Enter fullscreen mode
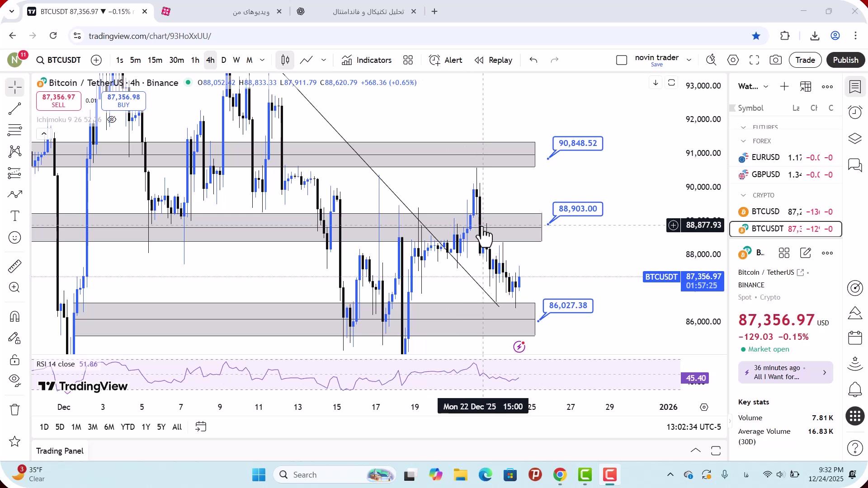This screenshot has width=868, height=488. 754,60
